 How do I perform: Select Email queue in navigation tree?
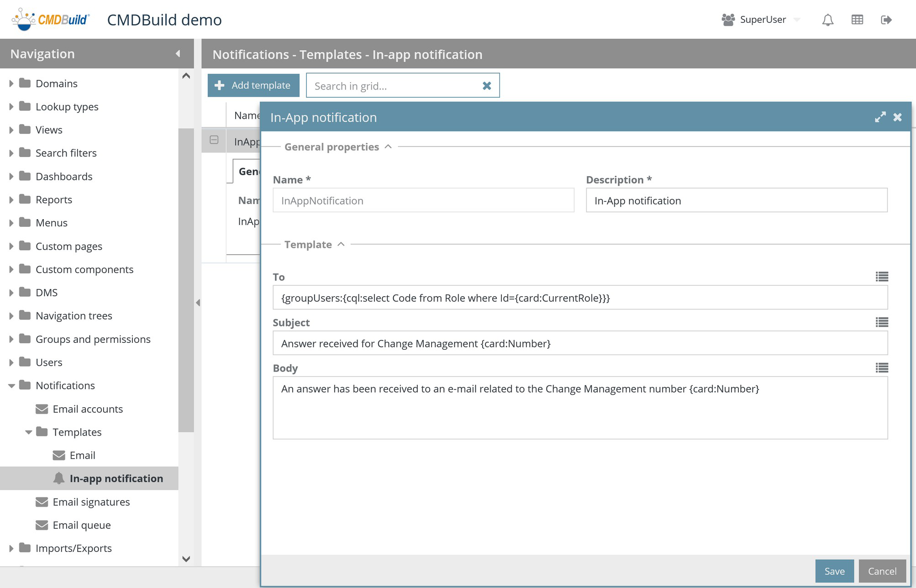pyautogui.click(x=81, y=525)
